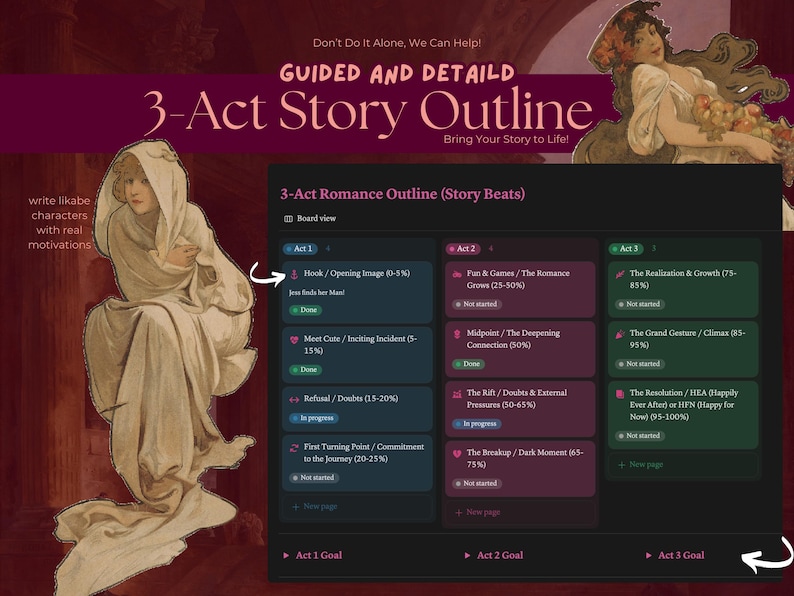Viewport: 794px width, 596px height.
Task: Open The Resolution / HEA card
Action: pos(683,415)
